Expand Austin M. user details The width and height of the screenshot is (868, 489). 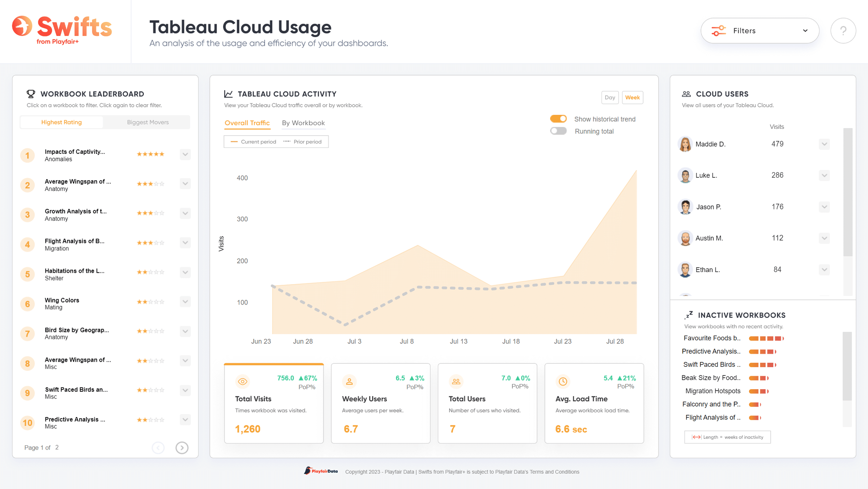pos(824,238)
